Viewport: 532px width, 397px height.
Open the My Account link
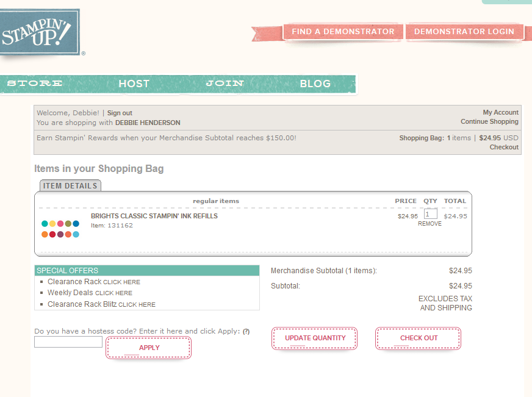[500, 112]
